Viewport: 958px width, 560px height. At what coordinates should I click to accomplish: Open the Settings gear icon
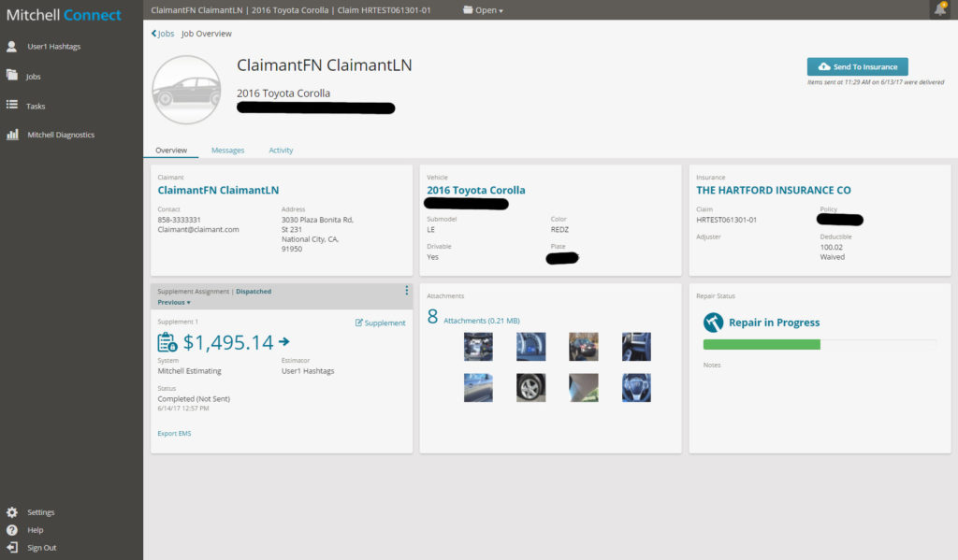[x=11, y=512]
